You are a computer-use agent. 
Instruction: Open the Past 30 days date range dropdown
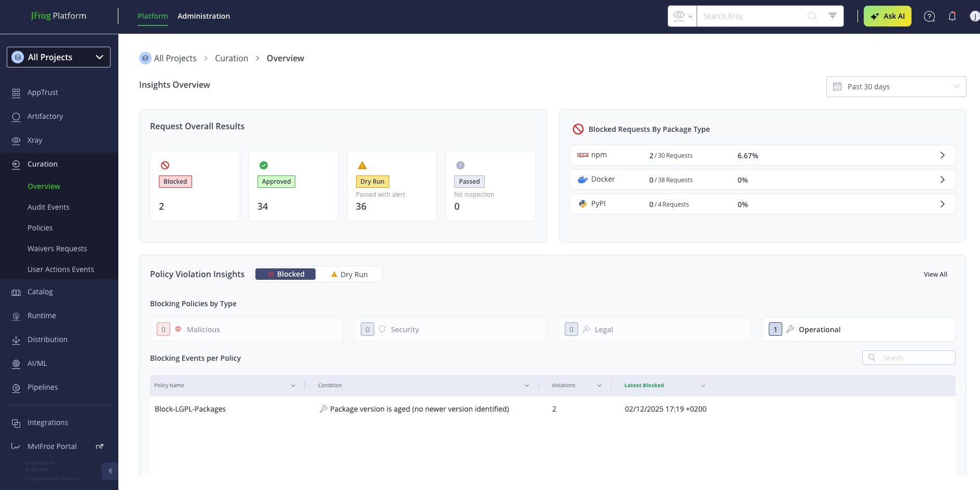pos(896,87)
